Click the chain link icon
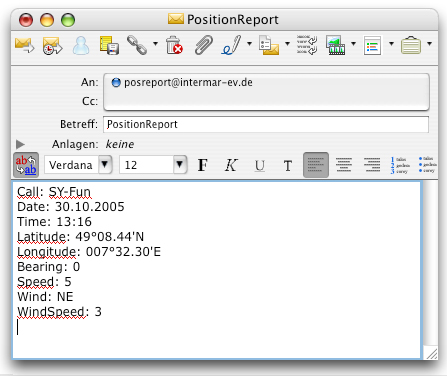 tap(137, 45)
